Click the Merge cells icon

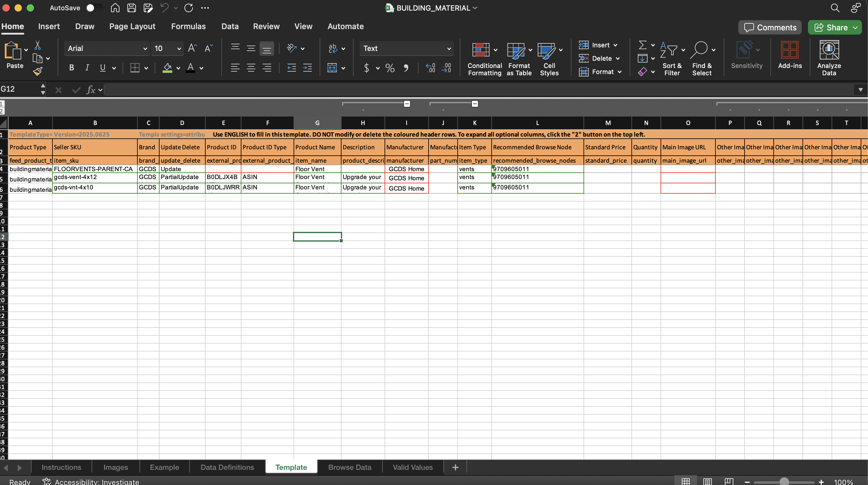click(332, 68)
